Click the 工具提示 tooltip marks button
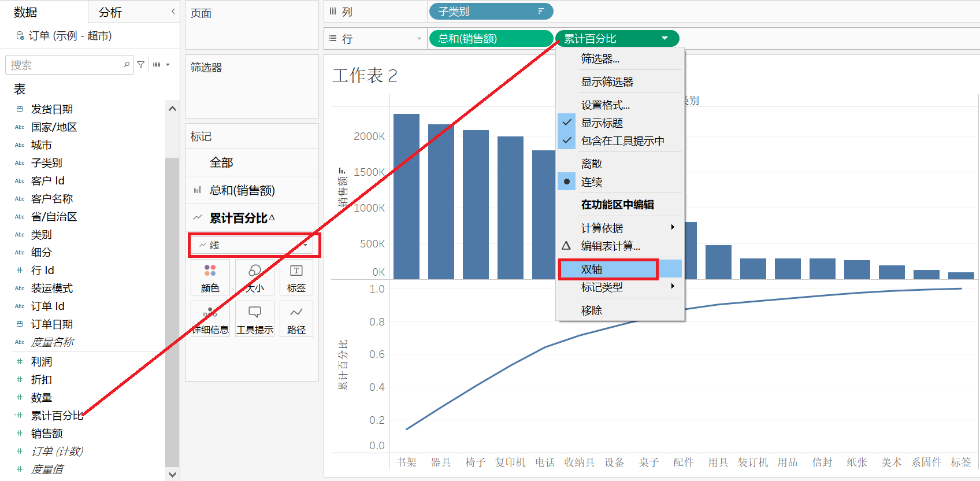This screenshot has height=481, width=980. (x=255, y=319)
